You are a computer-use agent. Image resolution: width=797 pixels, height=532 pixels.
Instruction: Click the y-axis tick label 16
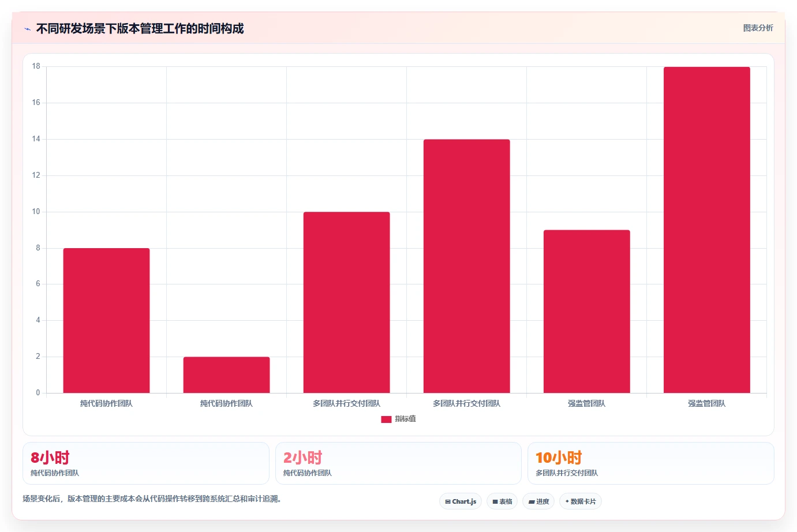(x=36, y=103)
